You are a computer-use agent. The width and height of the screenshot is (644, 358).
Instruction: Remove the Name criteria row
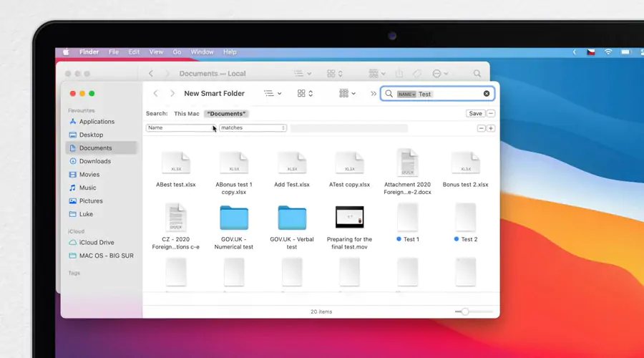[481, 128]
